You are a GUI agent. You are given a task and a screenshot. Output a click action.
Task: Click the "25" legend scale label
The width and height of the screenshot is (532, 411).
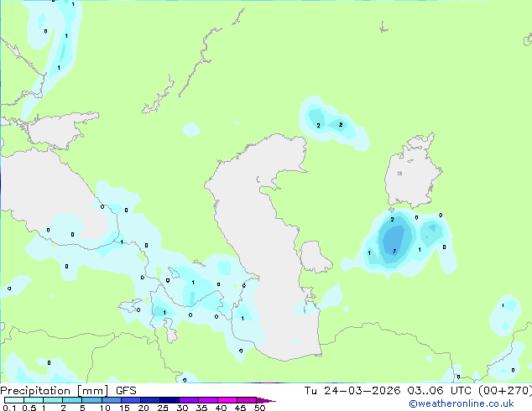point(163,408)
